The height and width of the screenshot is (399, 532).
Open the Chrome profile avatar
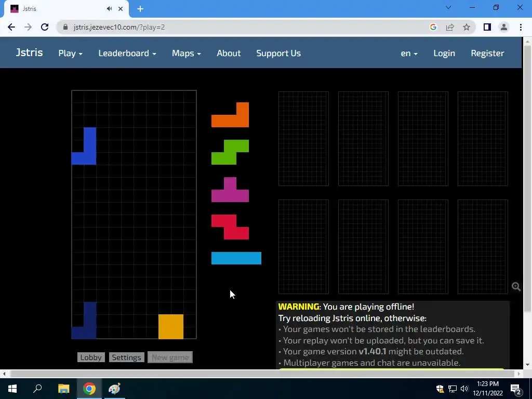click(504, 27)
